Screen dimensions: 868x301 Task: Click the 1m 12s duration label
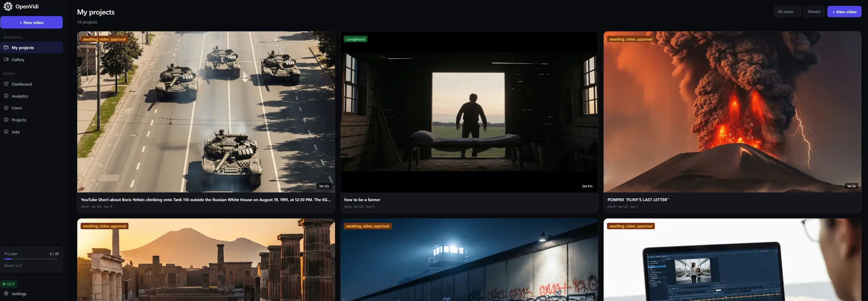324,186
